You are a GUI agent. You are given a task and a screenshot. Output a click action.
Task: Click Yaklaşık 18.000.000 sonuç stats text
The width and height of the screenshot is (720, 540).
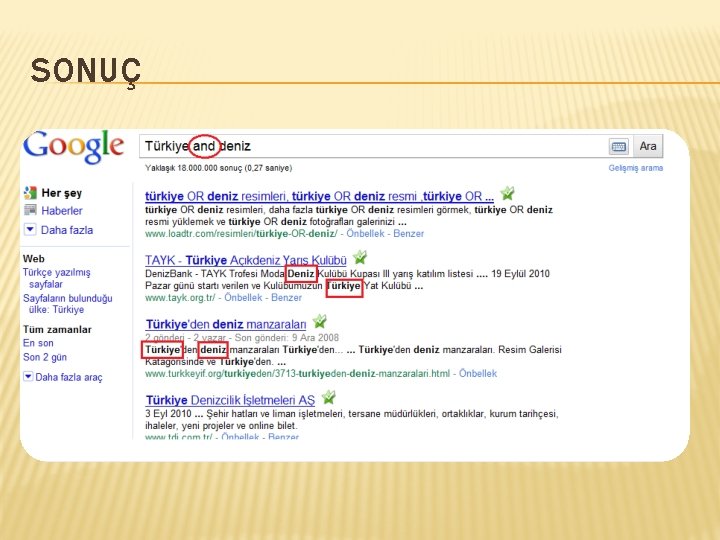(x=219, y=168)
